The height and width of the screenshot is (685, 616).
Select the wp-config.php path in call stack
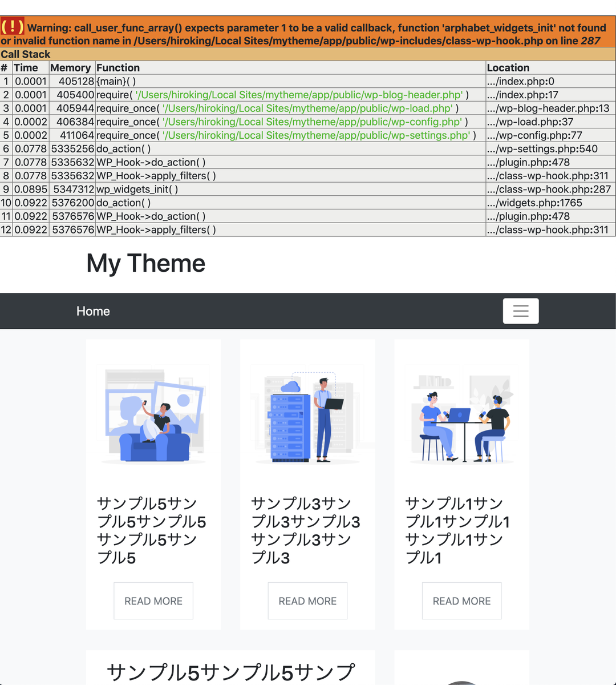tap(313, 122)
